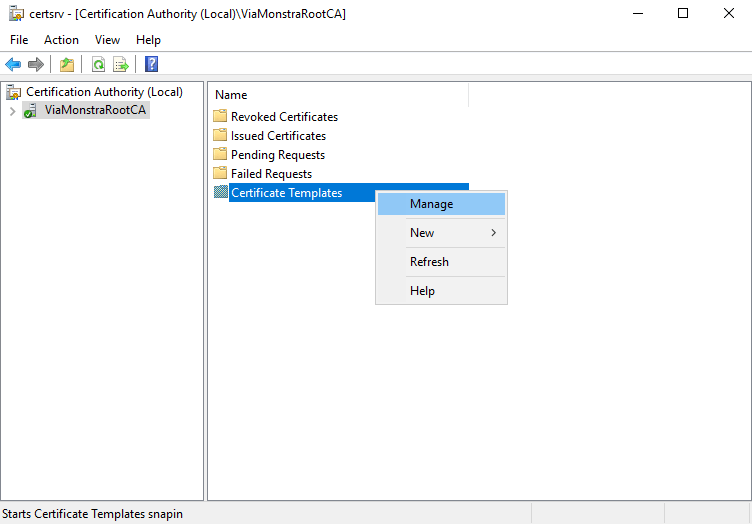Click the Refresh toolbar icon
Viewport: 752px width, 524px height.
(x=98, y=65)
